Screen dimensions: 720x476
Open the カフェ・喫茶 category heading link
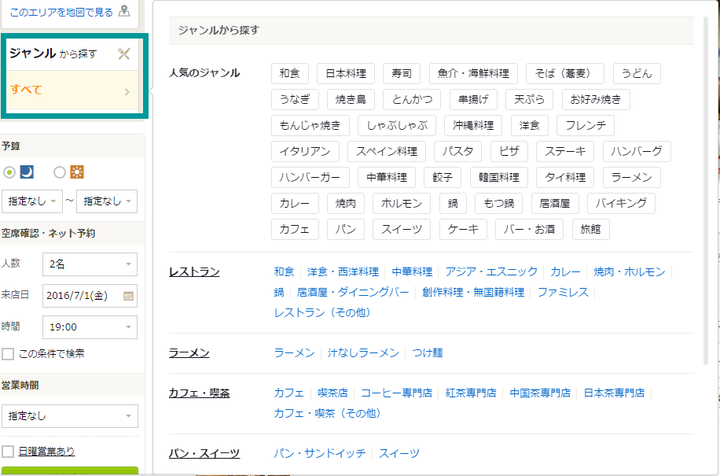point(199,393)
